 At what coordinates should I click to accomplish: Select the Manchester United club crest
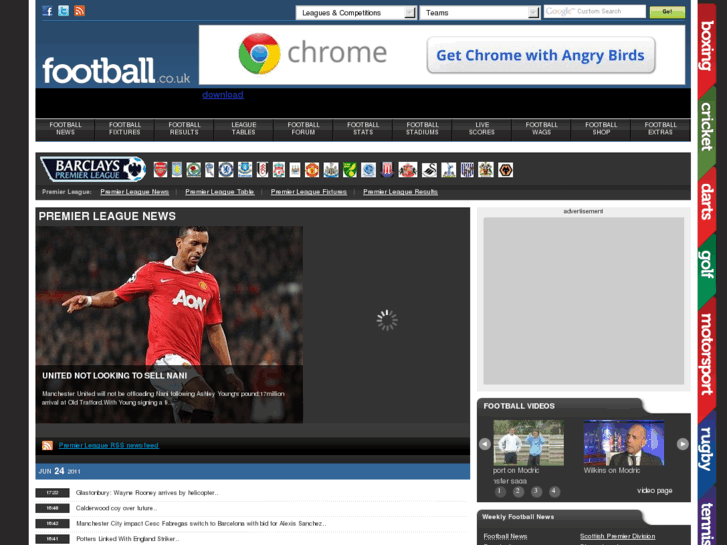tap(312, 170)
